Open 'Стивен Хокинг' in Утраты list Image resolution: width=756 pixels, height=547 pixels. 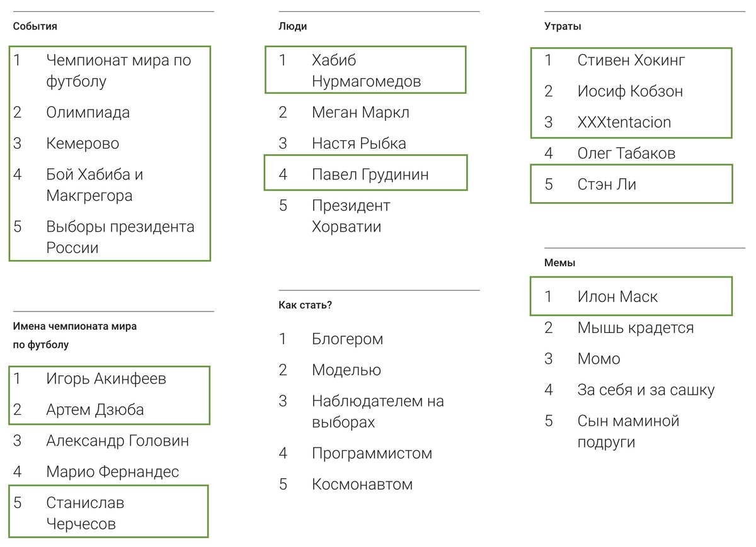631,60
